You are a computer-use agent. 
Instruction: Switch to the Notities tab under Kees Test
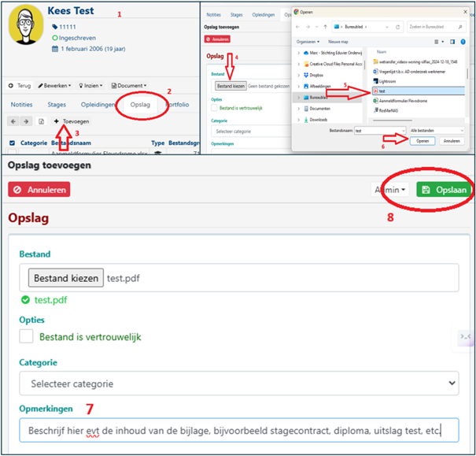21,105
